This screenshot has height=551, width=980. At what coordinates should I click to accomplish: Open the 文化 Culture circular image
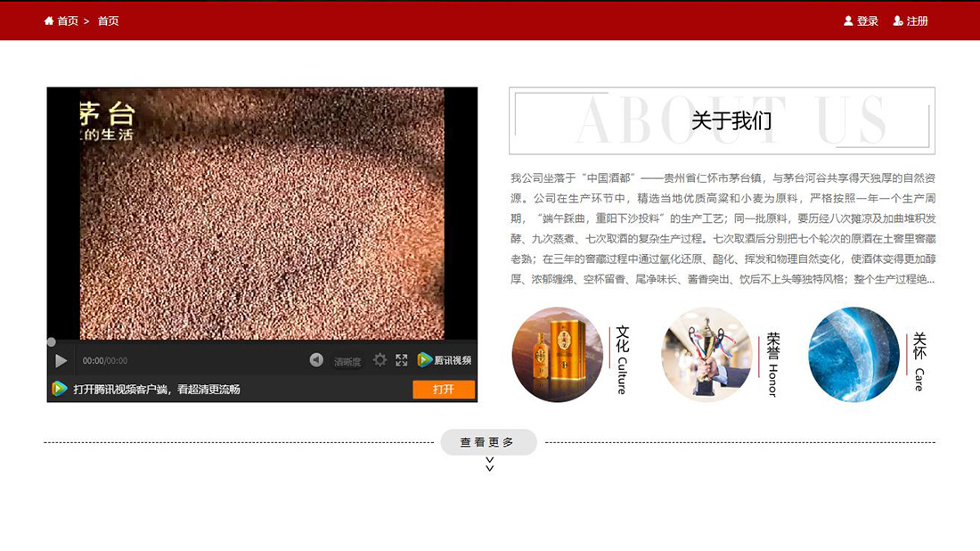558,355
